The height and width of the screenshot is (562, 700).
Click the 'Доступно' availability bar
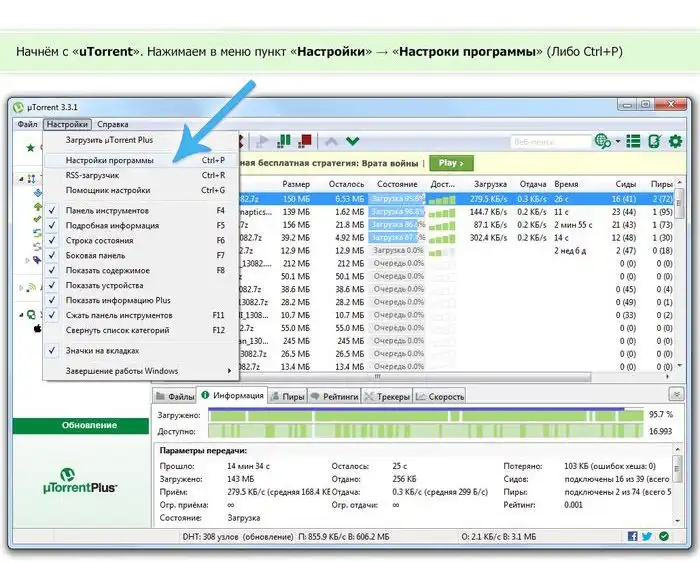click(x=426, y=431)
